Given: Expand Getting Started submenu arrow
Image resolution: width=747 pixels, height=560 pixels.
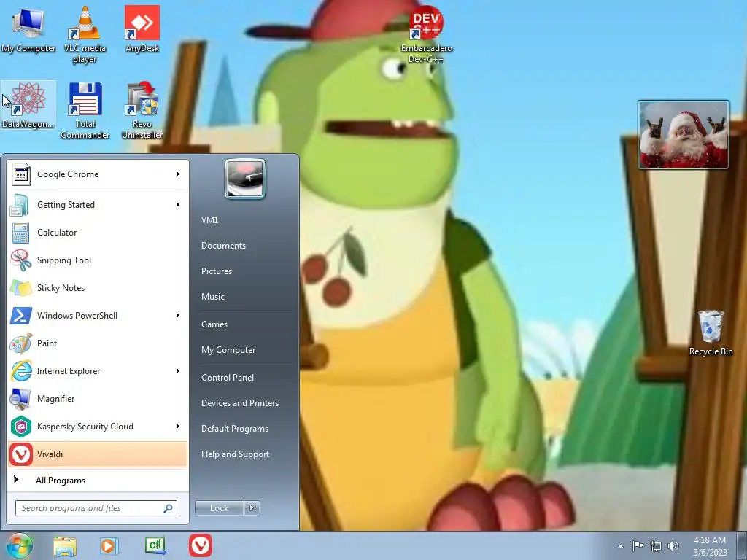Looking at the screenshot, I should 178,205.
